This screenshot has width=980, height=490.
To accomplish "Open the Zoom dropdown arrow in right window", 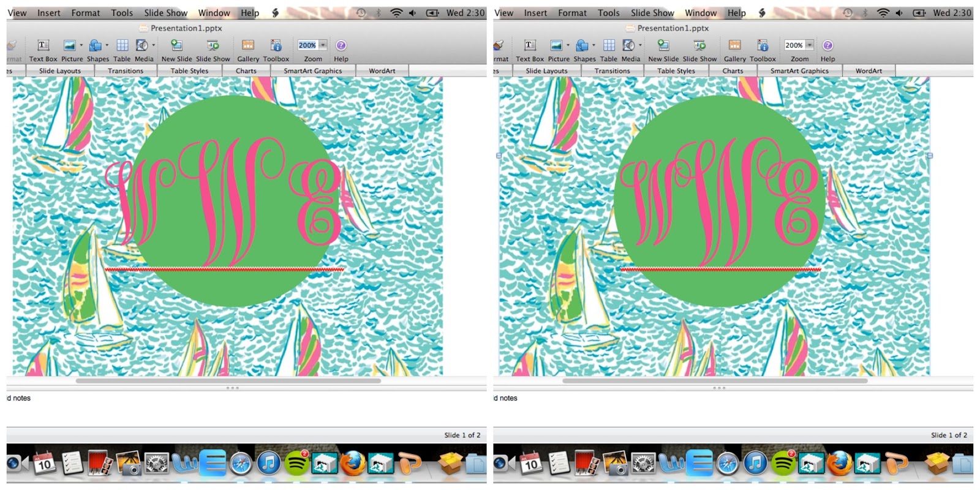I will (810, 45).
